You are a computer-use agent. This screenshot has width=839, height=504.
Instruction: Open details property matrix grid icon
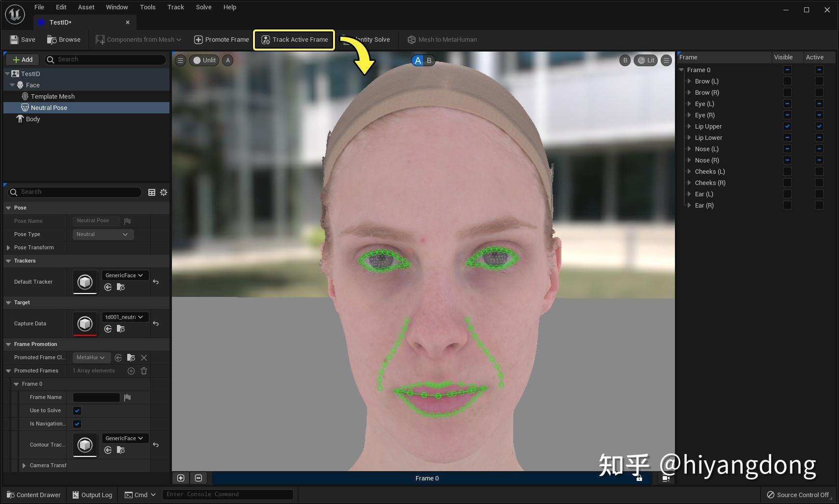(152, 192)
